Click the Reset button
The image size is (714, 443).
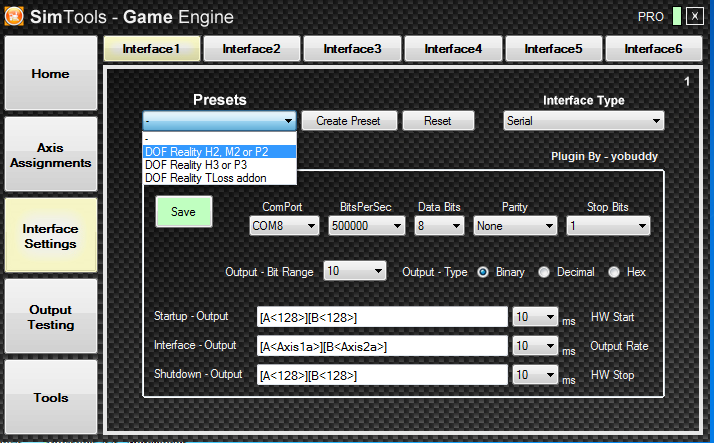pos(438,121)
